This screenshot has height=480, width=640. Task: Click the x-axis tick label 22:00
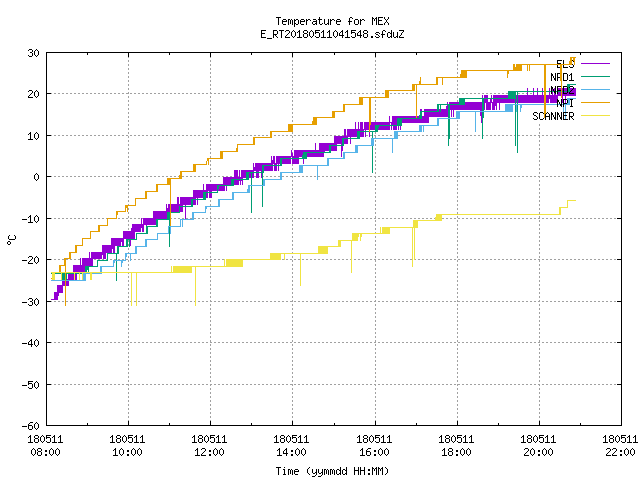coord(620,452)
